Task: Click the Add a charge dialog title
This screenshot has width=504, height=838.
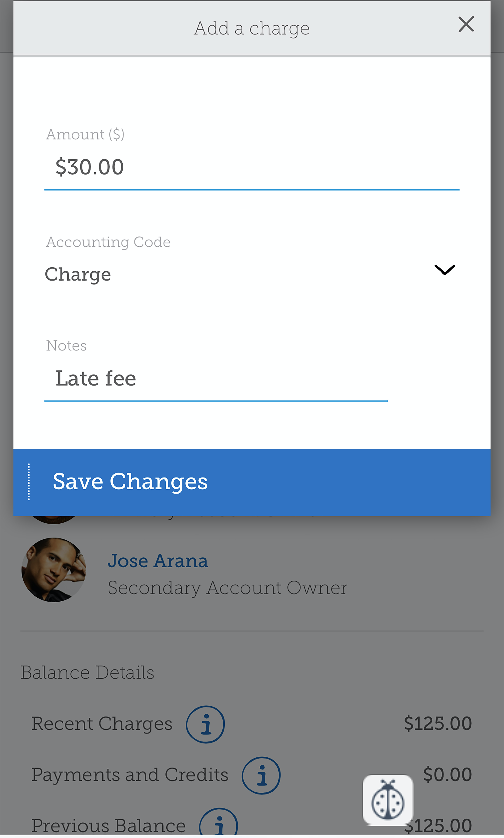Action: (252, 28)
